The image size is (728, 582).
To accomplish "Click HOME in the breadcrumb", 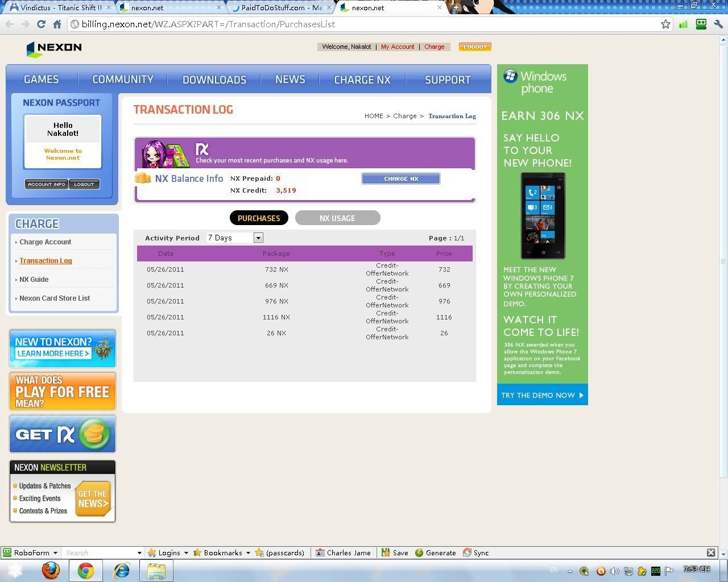I will (x=374, y=116).
